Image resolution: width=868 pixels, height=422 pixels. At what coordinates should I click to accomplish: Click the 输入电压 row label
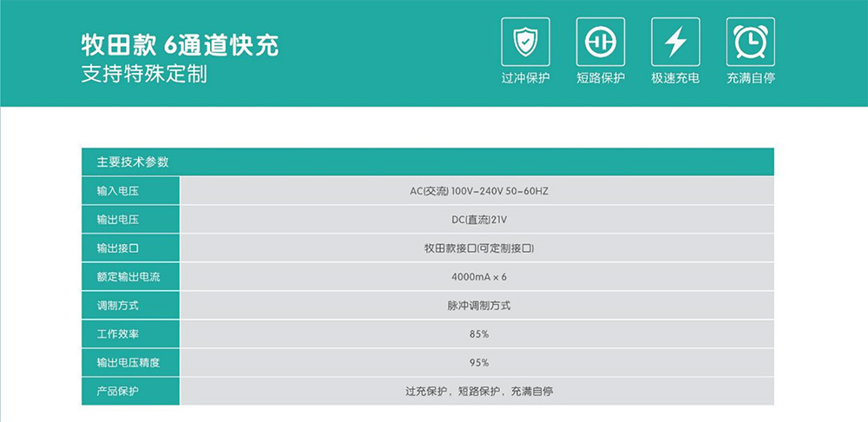pyautogui.click(x=117, y=191)
